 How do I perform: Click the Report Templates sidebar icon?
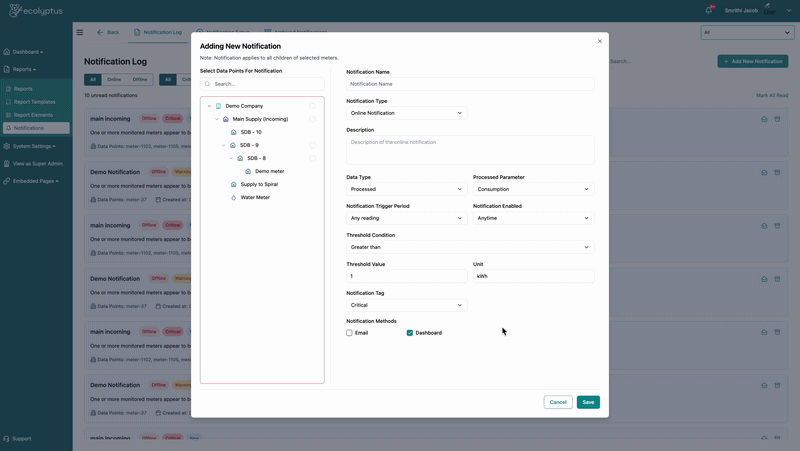point(8,102)
